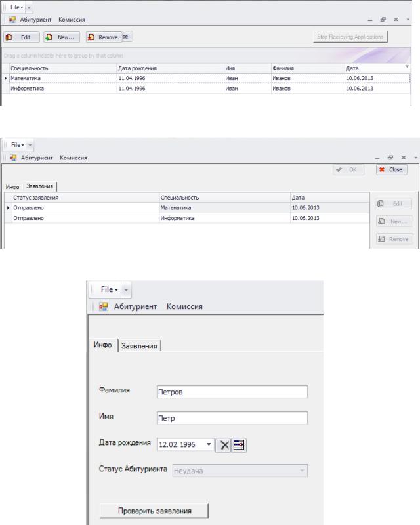Click Фамилия field containing Петров
The width and height of the screenshot is (420, 525).
[x=232, y=392]
